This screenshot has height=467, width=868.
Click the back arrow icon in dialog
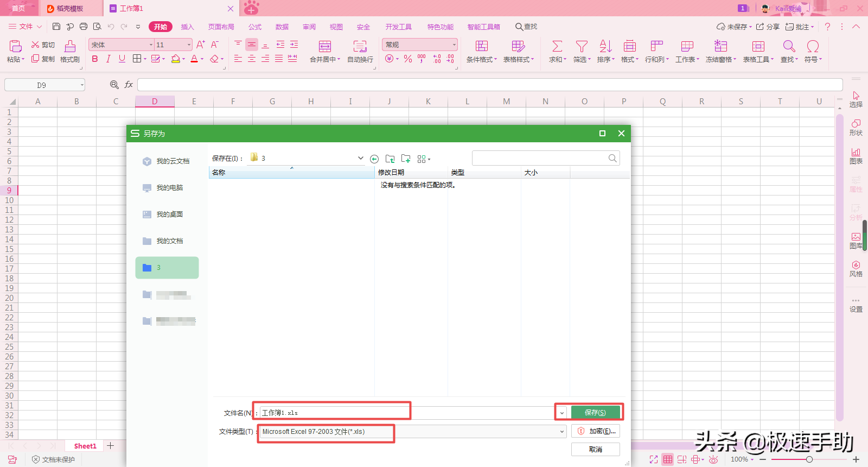(374, 159)
